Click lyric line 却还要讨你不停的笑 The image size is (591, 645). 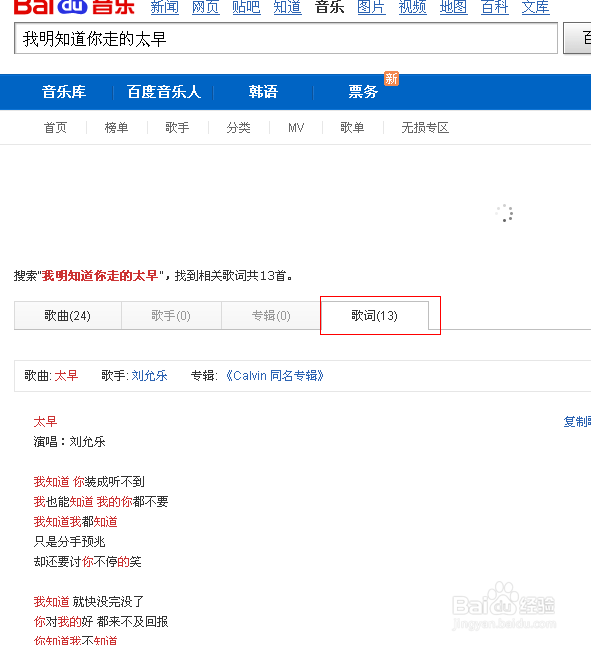coord(88,562)
